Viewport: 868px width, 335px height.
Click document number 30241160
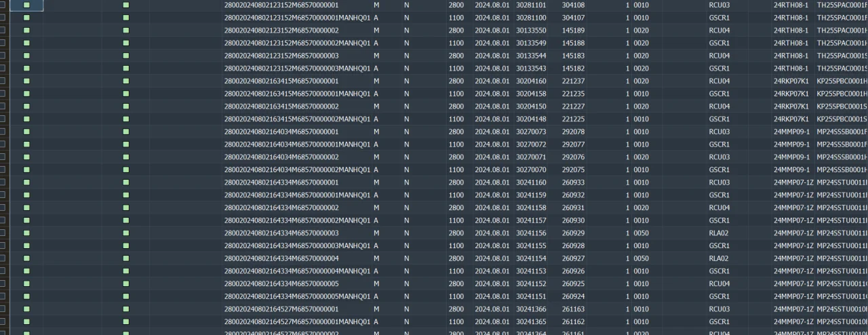coord(531,182)
